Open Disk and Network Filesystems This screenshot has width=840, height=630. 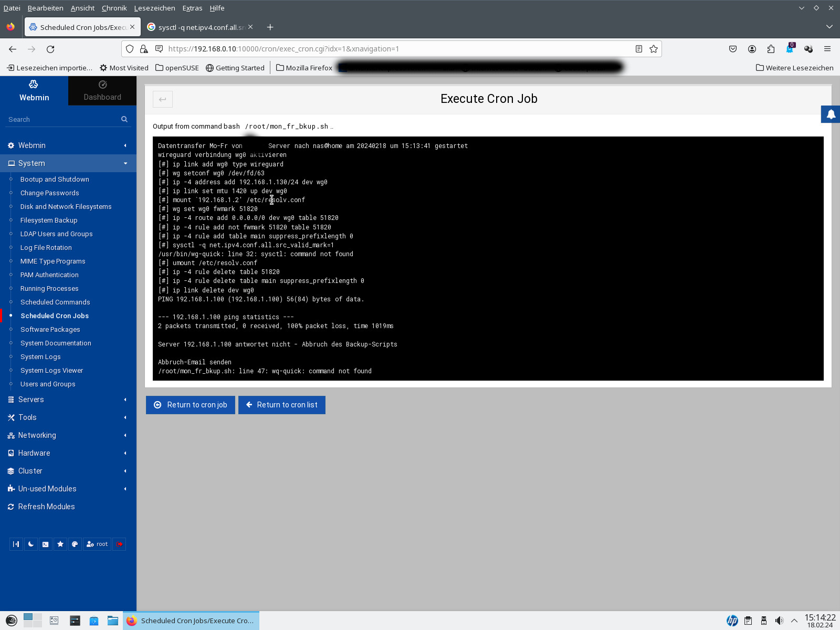66,206
